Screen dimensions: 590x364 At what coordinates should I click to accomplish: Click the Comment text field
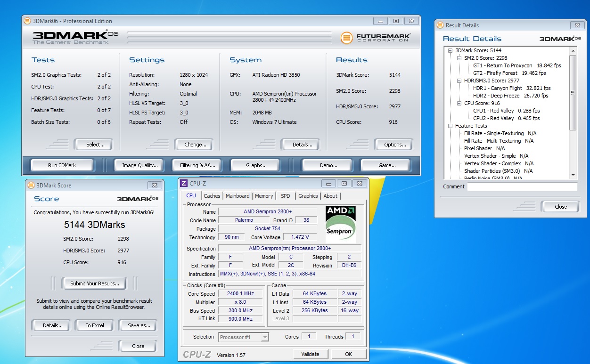point(522,187)
